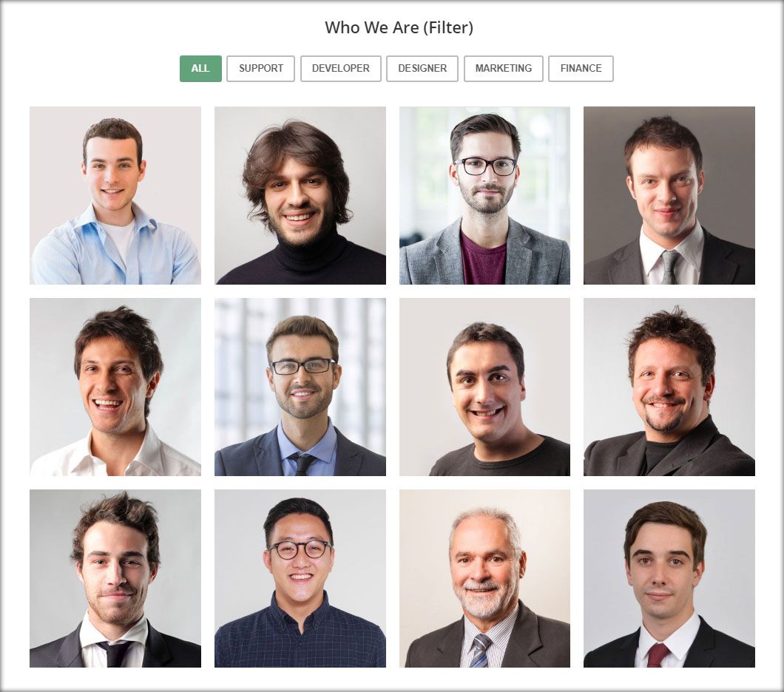Filter team by SUPPORT
The height and width of the screenshot is (692, 784).
(x=260, y=69)
